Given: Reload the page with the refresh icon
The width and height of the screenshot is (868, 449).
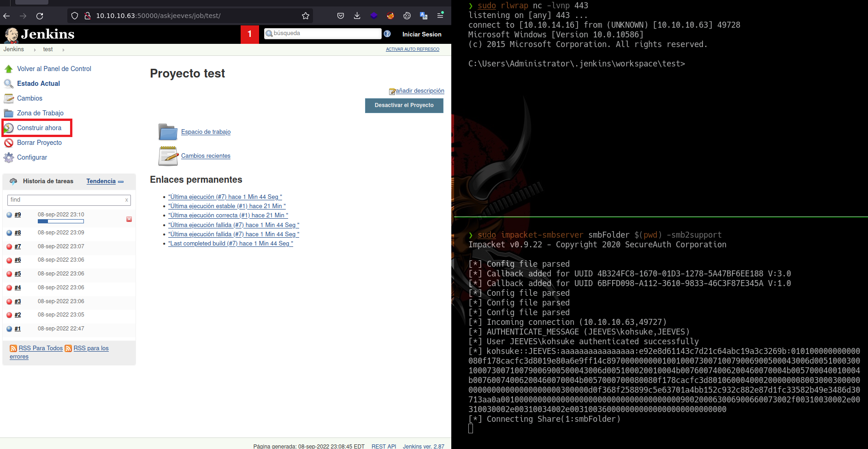Looking at the screenshot, I should (x=40, y=16).
